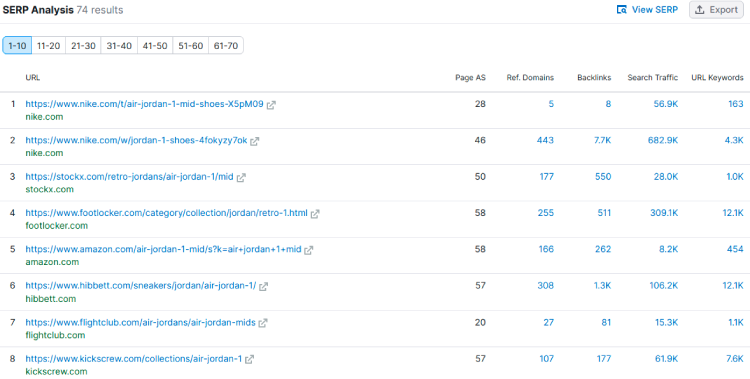Click the green flightclub.com domain text

point(55,335)
